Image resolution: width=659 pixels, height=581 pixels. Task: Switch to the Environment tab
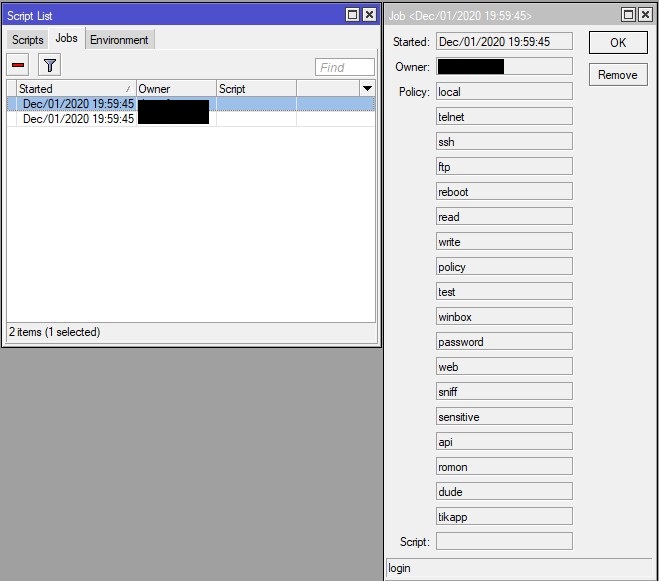pyautogui.click(x=119, y=40)
